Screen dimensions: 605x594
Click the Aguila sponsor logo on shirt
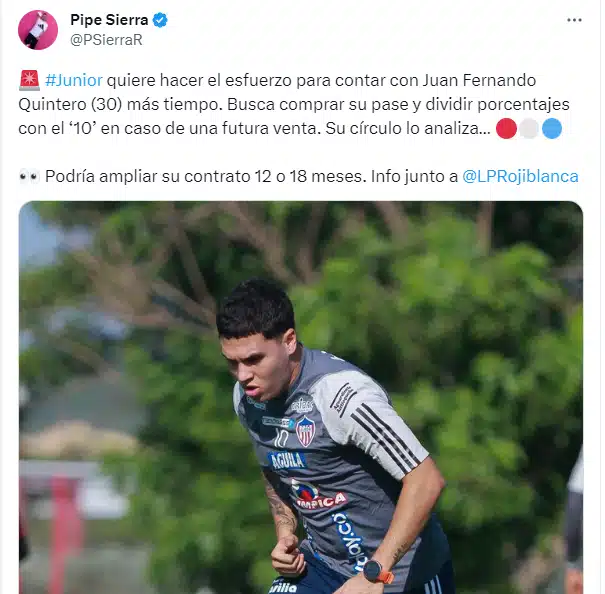pyautogui.click(x=286, y=460)
